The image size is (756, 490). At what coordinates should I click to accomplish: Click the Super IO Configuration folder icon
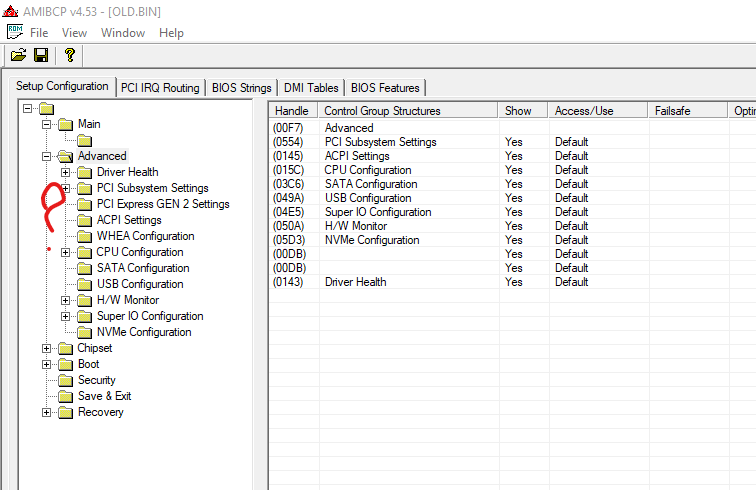click(x=84, y=316)
